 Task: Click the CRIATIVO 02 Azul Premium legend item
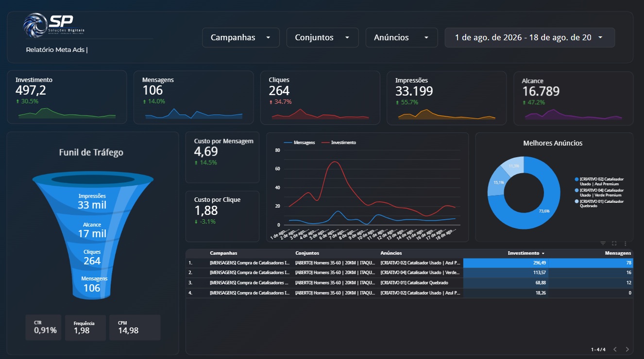coord(599,181)
